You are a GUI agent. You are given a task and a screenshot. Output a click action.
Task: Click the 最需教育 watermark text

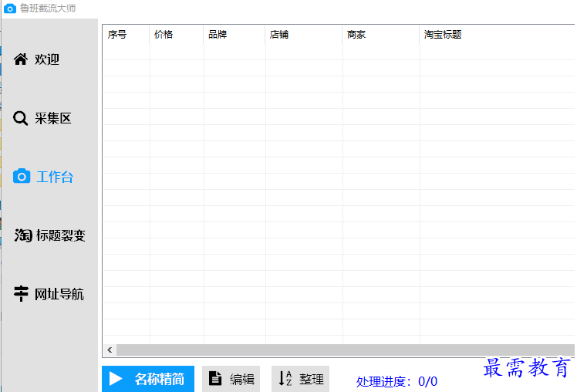click(x=527, y=368)
